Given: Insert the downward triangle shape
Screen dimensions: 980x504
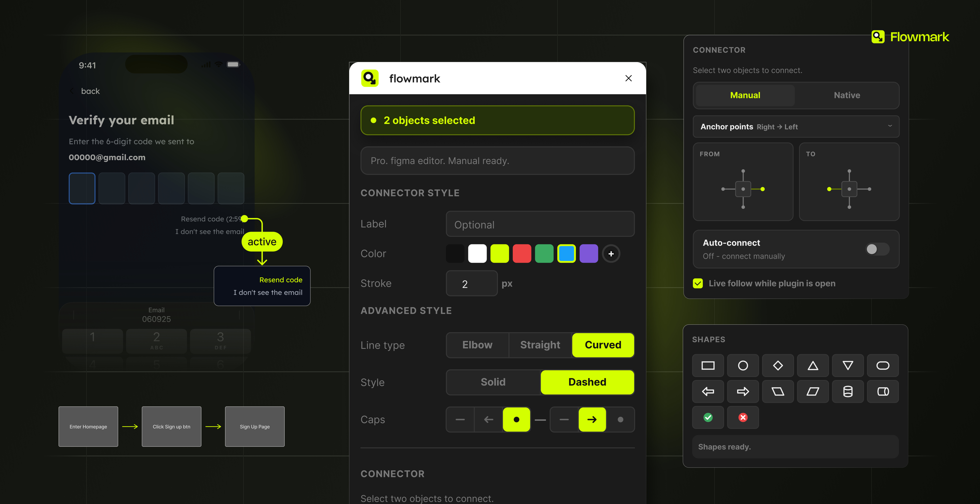Looking at the screenshot, I should [x=848, y=366].
